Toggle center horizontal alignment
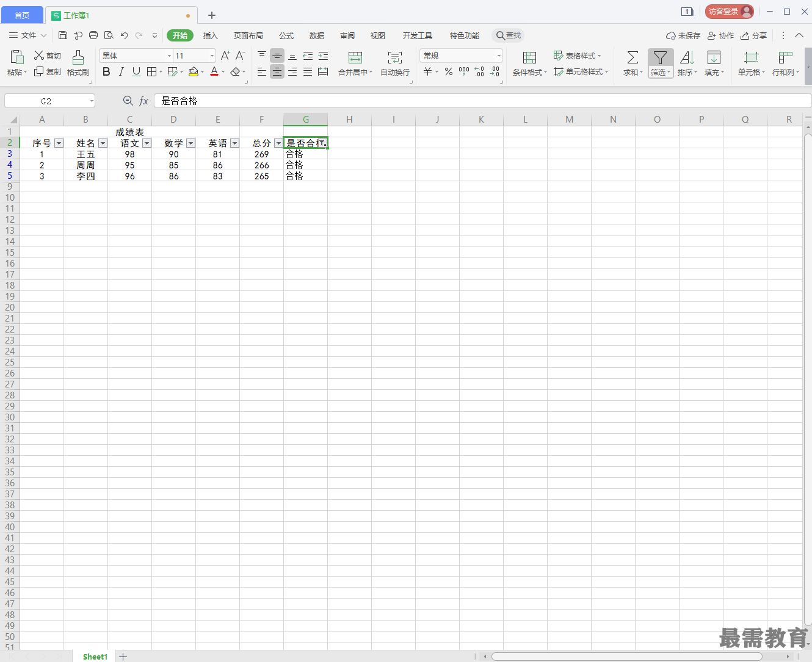Image resolution: width=812 pixels, height=662 pixels. click(277, 72)
